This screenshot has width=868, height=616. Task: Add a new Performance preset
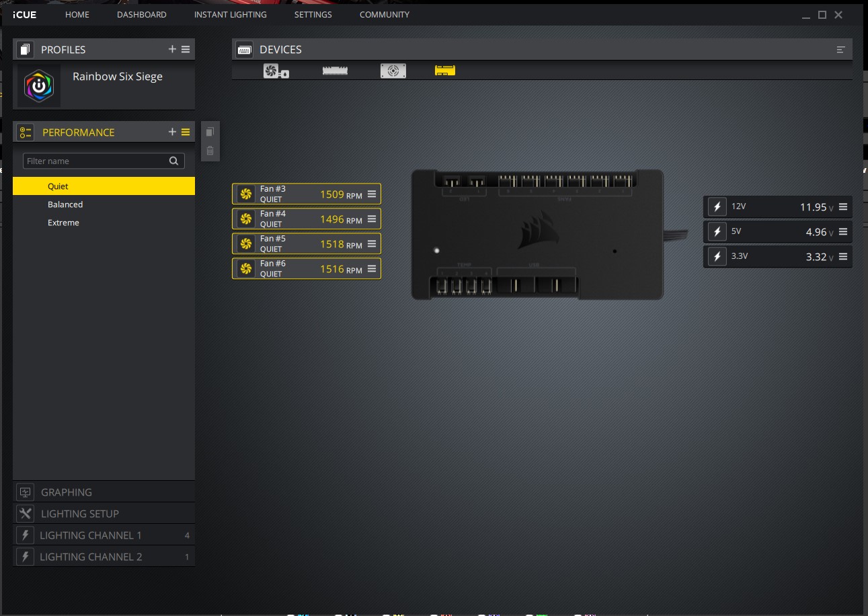coord(172,132)
